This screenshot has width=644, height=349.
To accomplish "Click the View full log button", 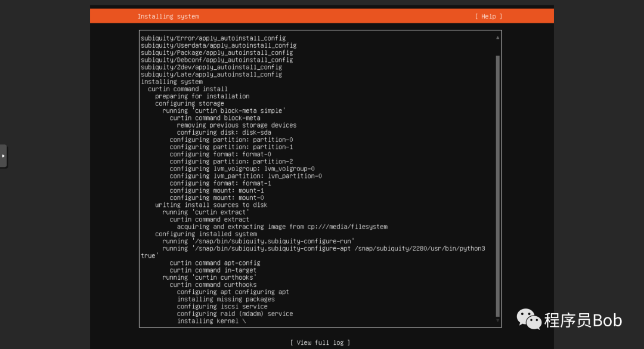I will tap(320, 342).
